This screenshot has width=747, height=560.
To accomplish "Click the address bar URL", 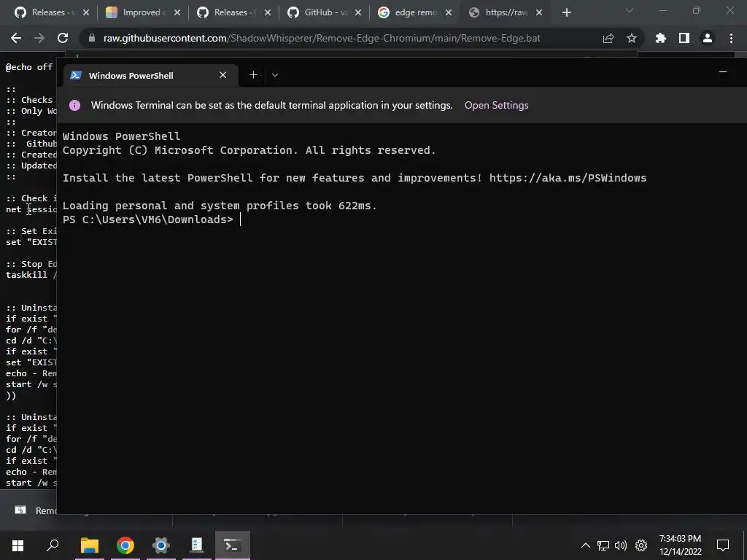I will [322, 38].
